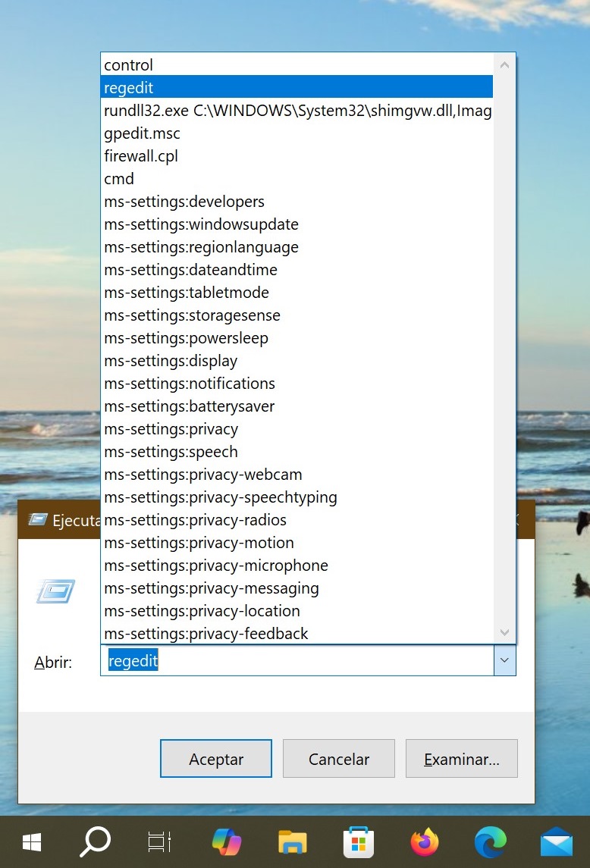The height and width of the screenshot is (868, 590).
Task: Choose the plain ms-settings:privacy entry
Action: (x=297, y=428)
